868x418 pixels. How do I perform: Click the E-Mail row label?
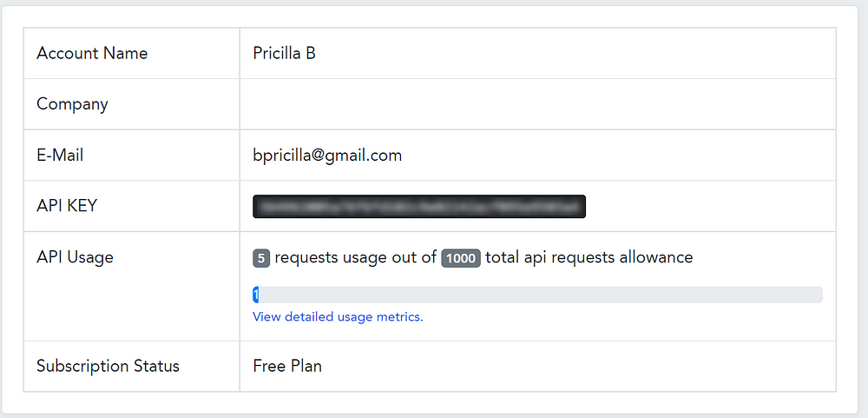pos(60,156)
